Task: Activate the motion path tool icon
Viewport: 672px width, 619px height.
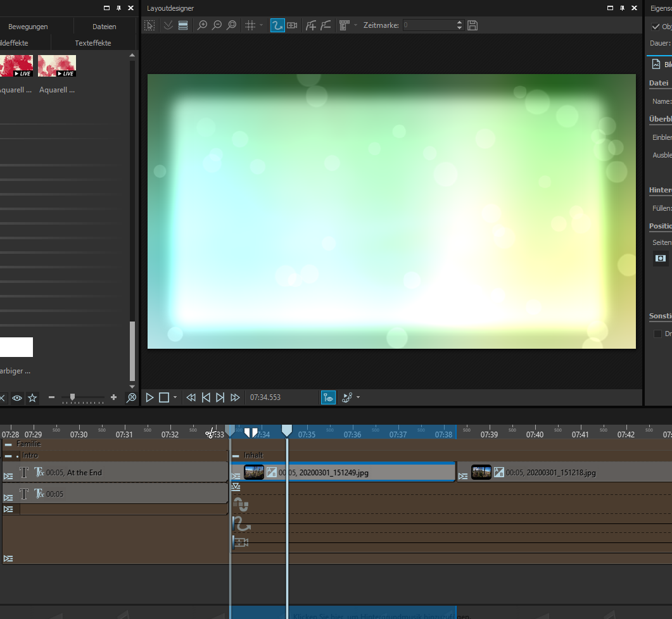Action: tap(277, 25)
